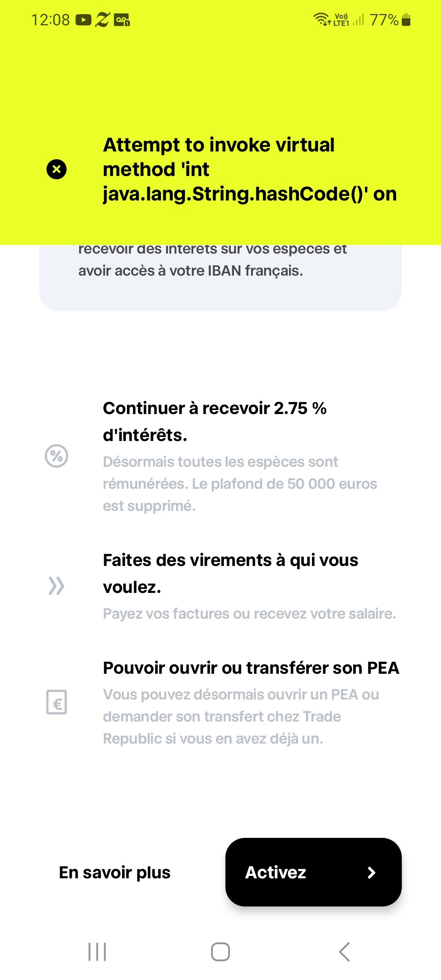Tap the double chevron transfers icon
The height and width of the screenshot is (980, 441).
click(56, 586)
